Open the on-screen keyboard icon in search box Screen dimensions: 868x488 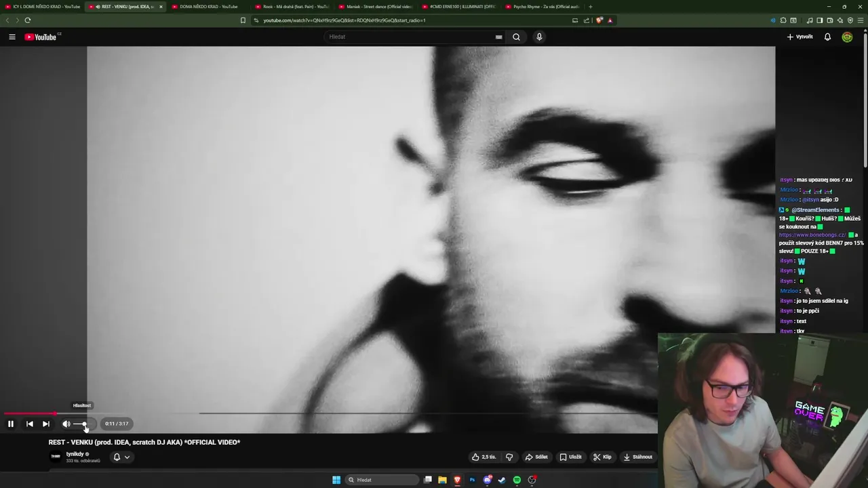499,37
